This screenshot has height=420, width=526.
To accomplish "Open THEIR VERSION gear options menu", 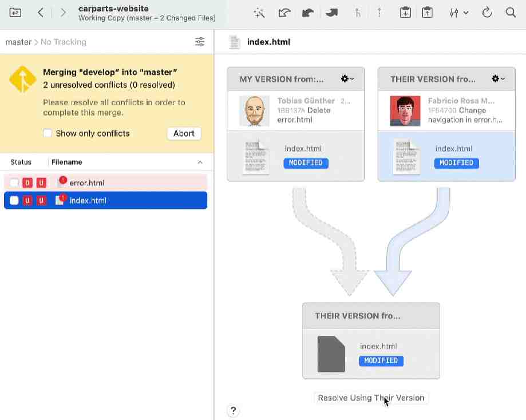I will 498,79.
